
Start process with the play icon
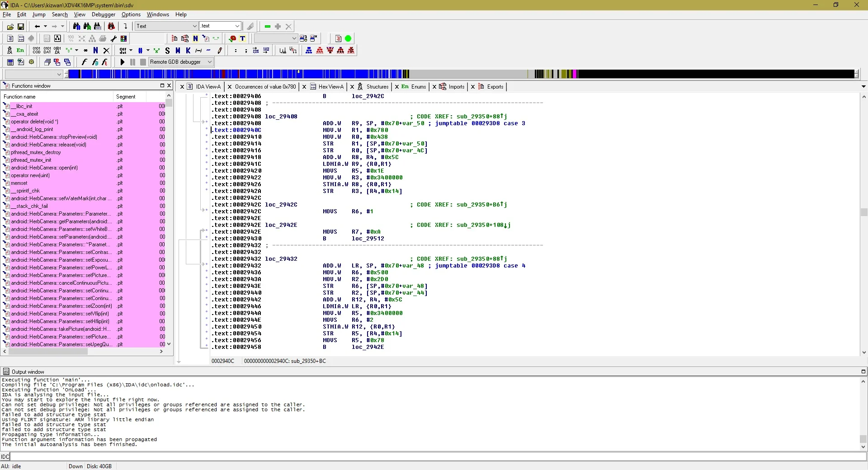122,62
